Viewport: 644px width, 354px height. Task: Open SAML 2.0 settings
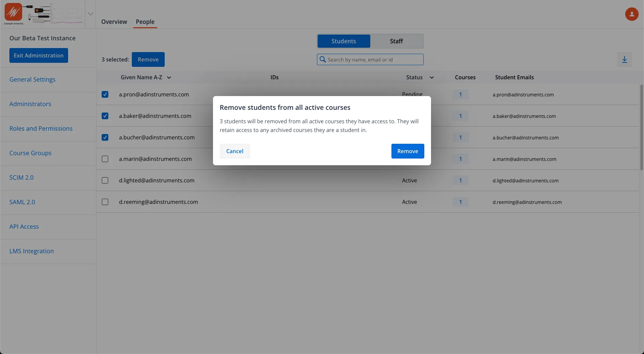(22, 202)
